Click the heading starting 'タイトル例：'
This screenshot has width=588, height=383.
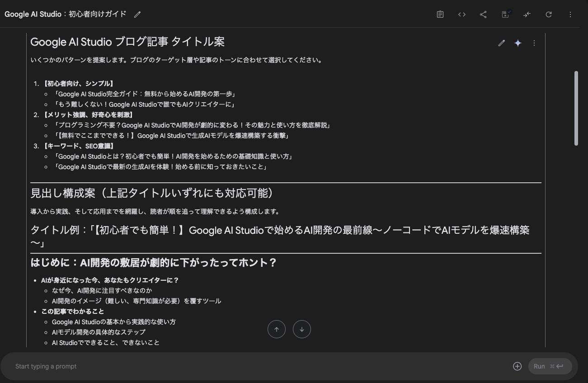pyautogui.click(x=280, y=237)
